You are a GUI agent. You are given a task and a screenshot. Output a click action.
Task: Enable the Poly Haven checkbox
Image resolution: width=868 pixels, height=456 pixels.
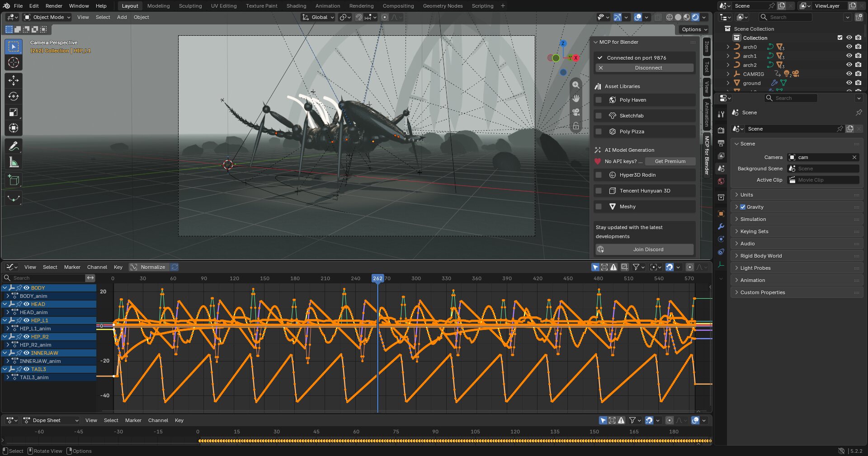(x=599, y=100)
